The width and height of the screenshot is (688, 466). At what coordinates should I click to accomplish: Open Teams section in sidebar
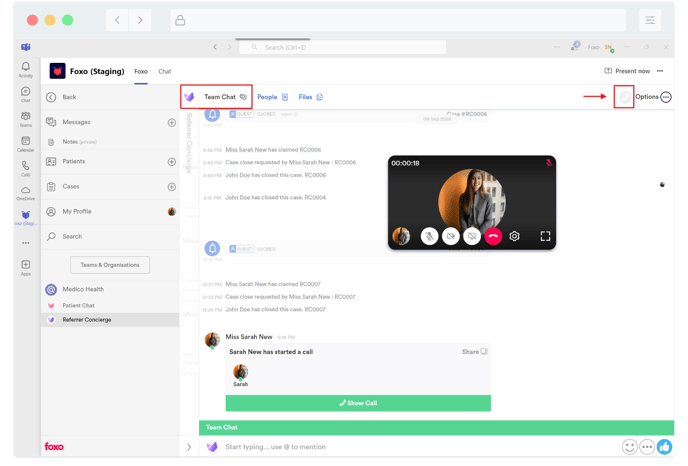tap(25, 119)
